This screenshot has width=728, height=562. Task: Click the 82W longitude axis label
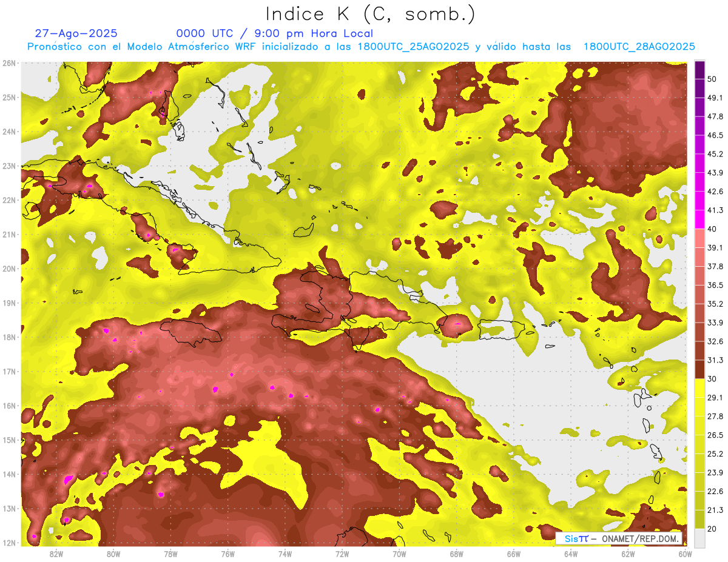tap(56, 554)
